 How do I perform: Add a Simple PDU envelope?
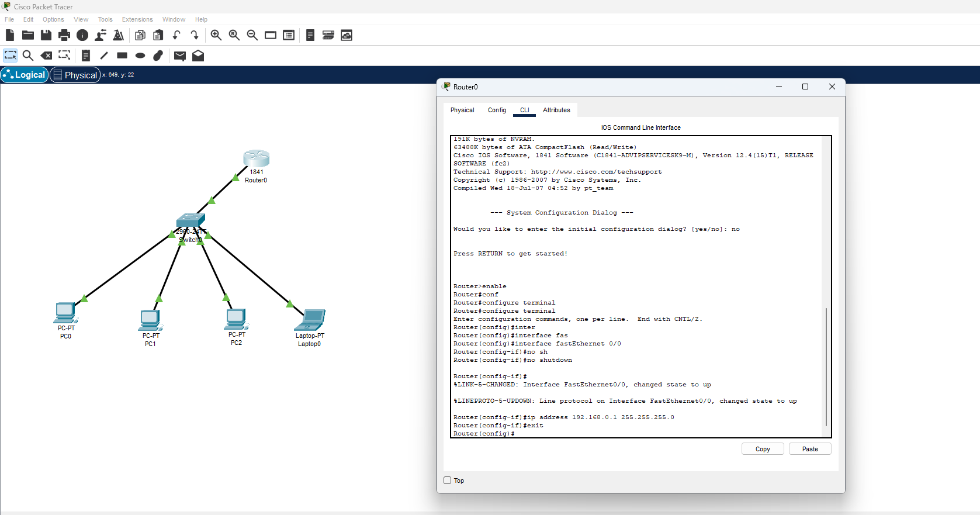[180, 56]
